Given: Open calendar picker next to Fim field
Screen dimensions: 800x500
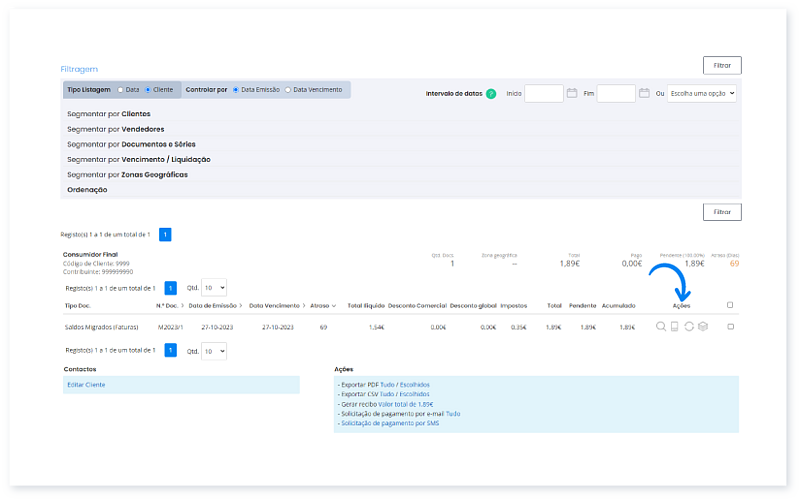Looking at the screenshot, I should (644, 93).
